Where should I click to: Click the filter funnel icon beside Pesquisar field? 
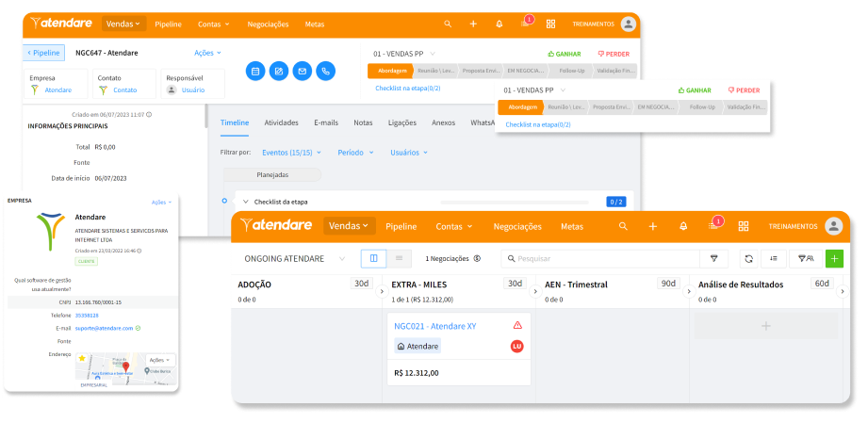(714, 258)
